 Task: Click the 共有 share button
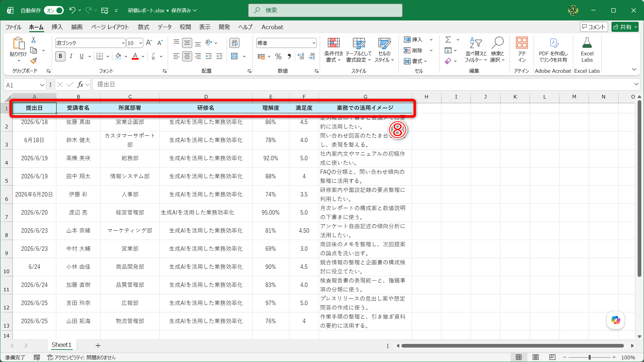coord(625,27)
